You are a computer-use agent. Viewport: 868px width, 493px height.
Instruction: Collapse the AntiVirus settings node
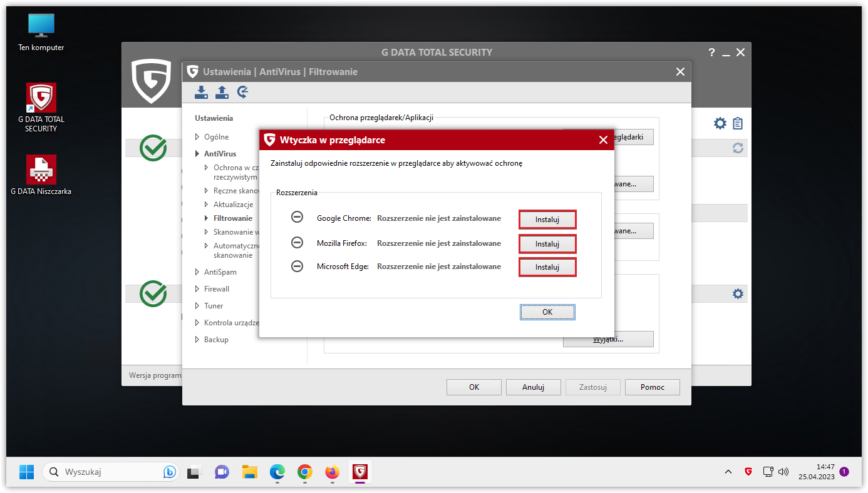tap(197, 154)
